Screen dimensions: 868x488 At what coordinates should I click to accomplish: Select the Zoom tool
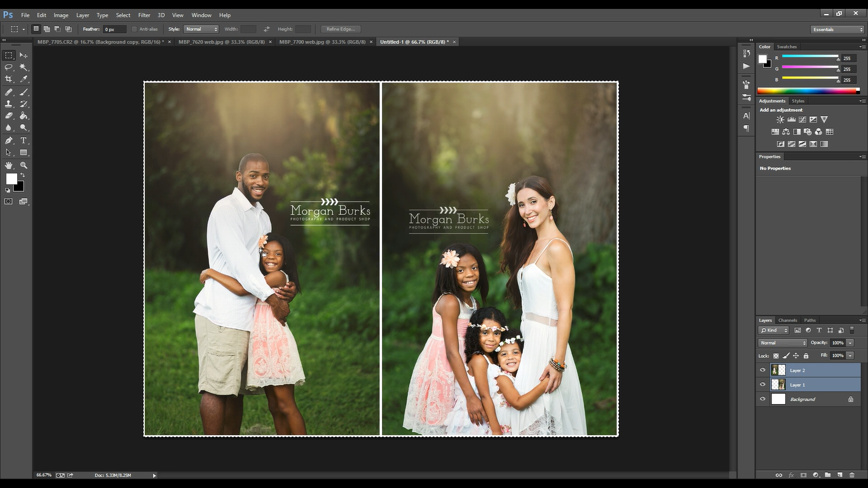tap(24, 165)
